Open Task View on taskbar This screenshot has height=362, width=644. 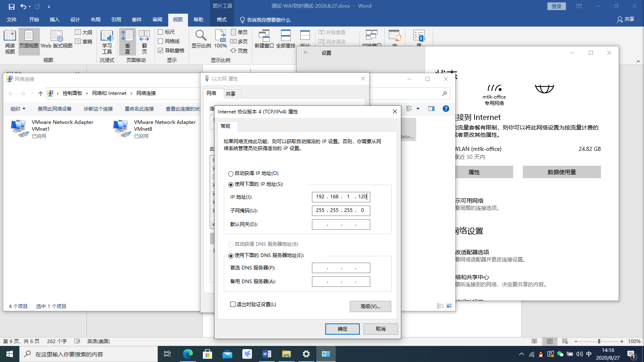tap(167, 354)
